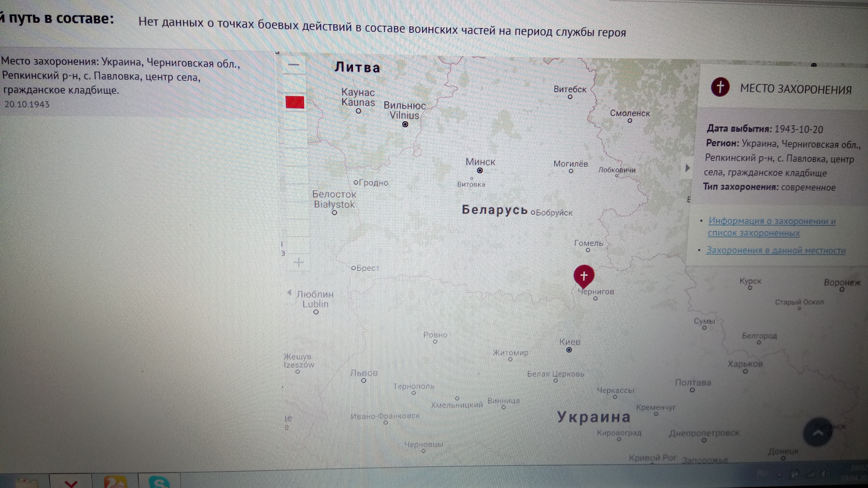Click the cross icon beside МЕСТО ЗАХОРОНЕНИЯ
868x488 pixels.
pyautogui.click(x=720, y=87)
